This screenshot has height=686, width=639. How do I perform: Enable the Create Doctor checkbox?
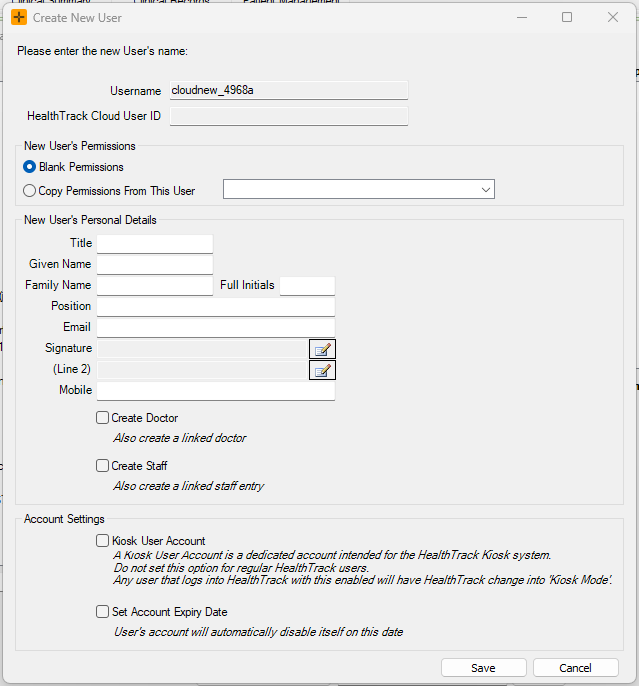point(102,418)
